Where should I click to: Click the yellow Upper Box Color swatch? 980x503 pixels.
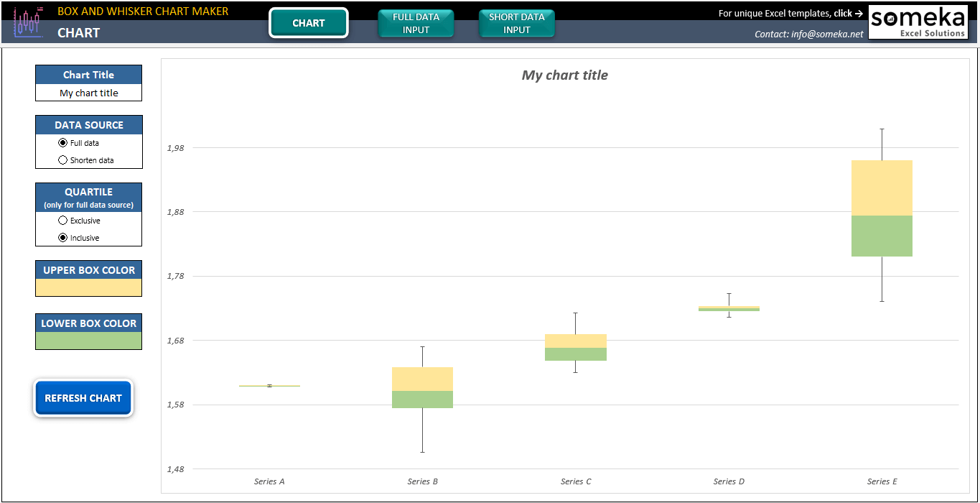tap(88, 285)
